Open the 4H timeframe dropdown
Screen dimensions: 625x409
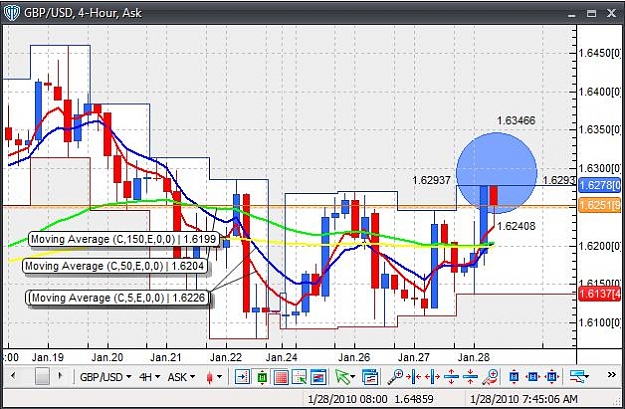click(150, 376)
